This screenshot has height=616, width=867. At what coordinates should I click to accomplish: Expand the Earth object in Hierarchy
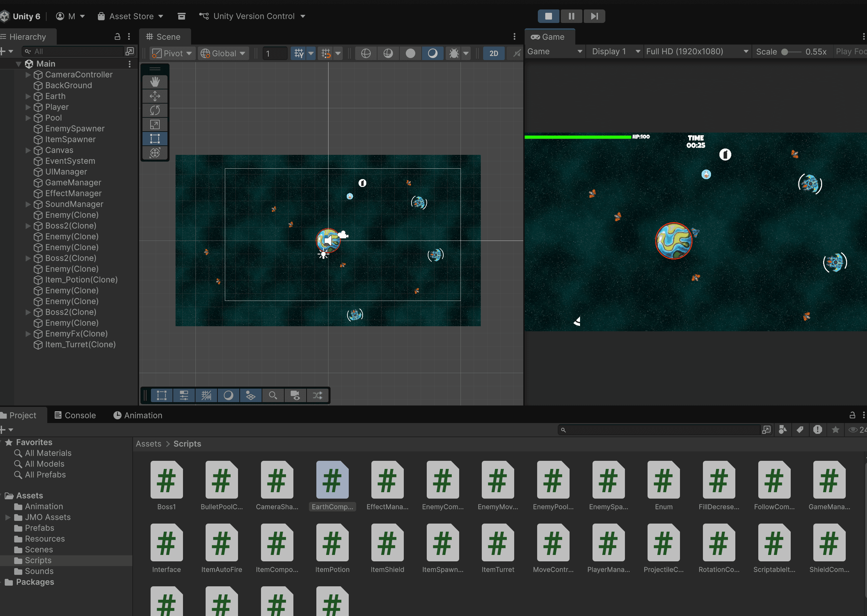click(x=28, y=96)
